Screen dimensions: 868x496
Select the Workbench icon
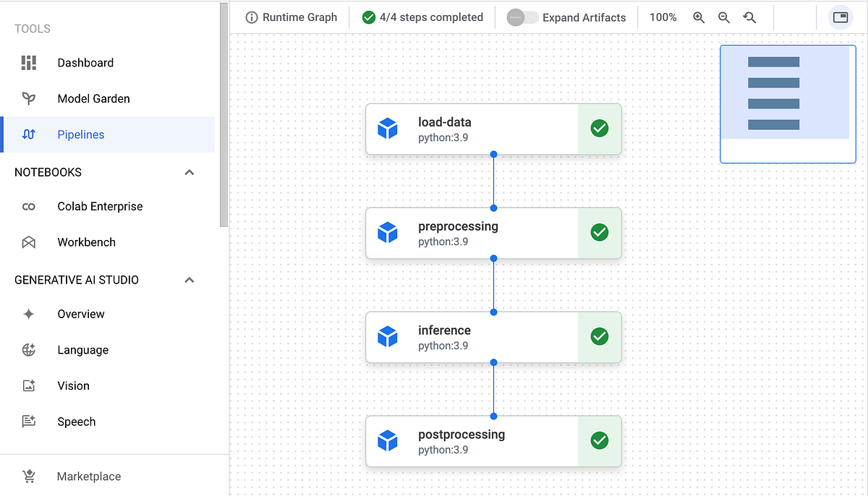click(x=28, y=242)
